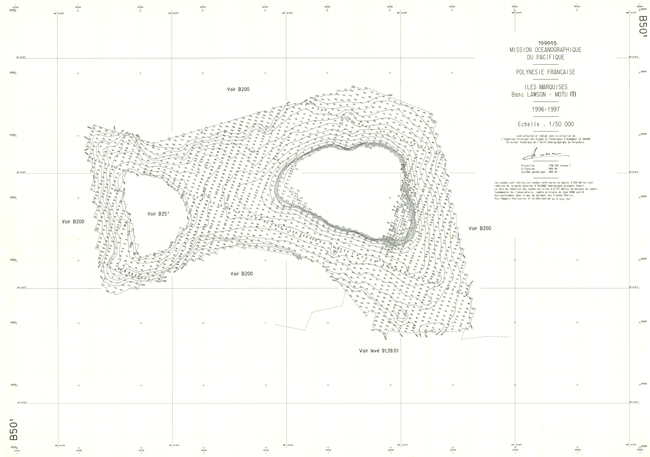
Task: Click 'Voir B200' label above the survey area
Action: 237,90
